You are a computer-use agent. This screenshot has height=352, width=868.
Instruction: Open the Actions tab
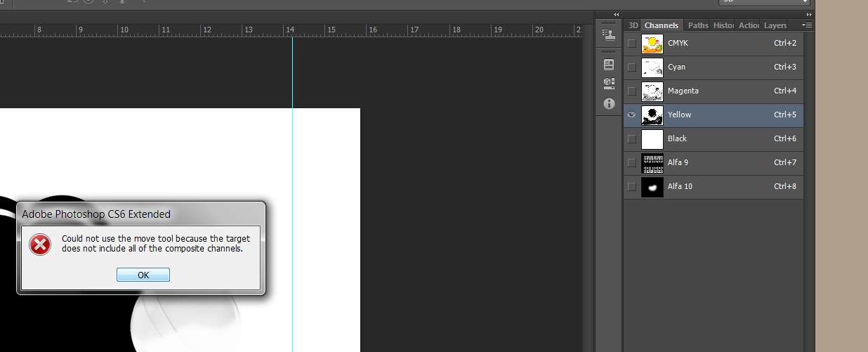[x=749, y=25]
